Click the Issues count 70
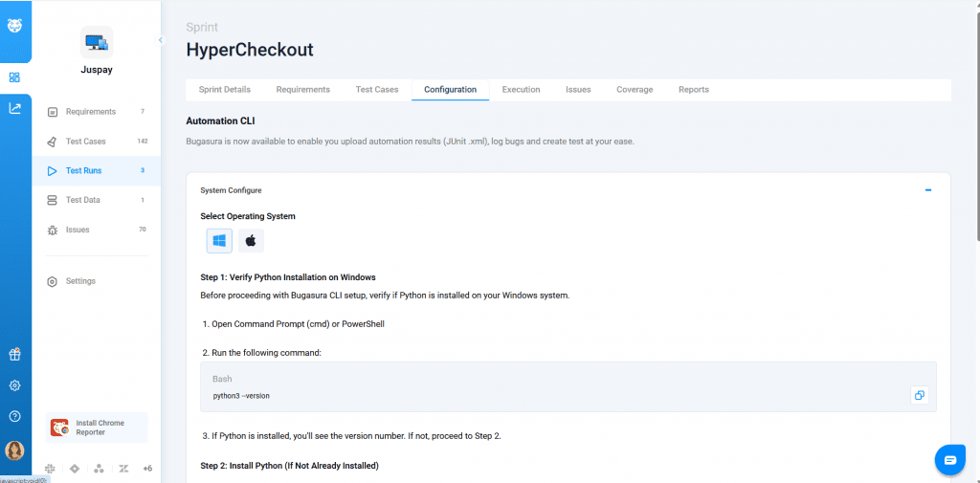Image resolution: width=980 pixels, height=483 pixels. (x=143, y=230)
